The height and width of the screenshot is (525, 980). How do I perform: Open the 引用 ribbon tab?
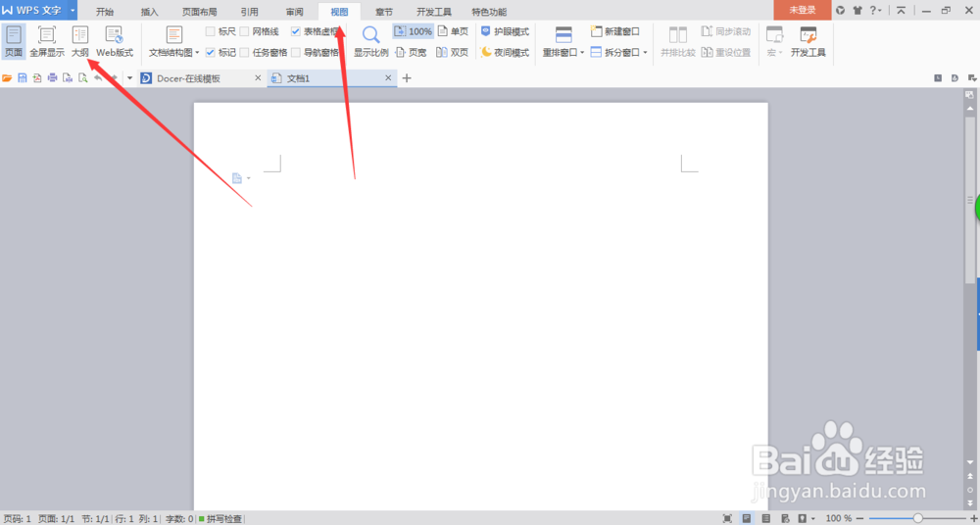(x=249, y=12)
